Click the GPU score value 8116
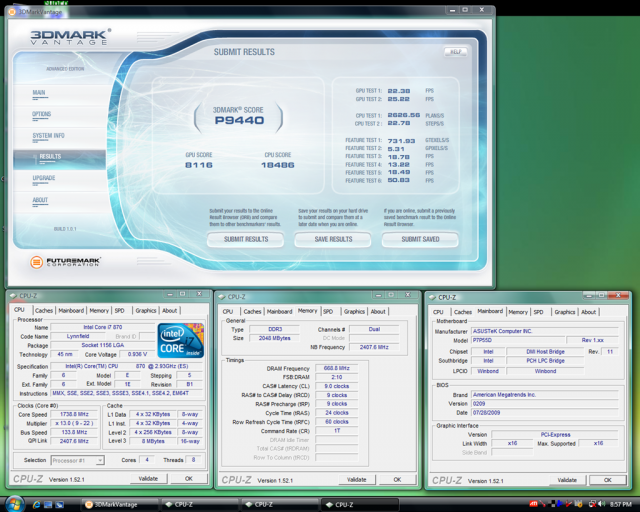Viewport: 640px width, 512px height. (199, 165)
